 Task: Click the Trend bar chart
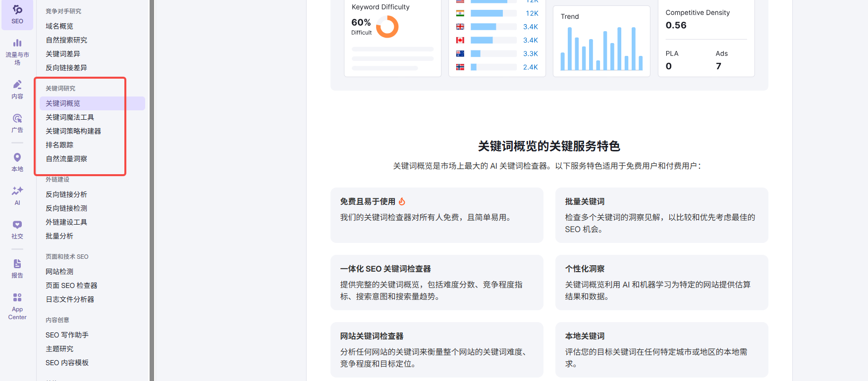click(601, 48)
